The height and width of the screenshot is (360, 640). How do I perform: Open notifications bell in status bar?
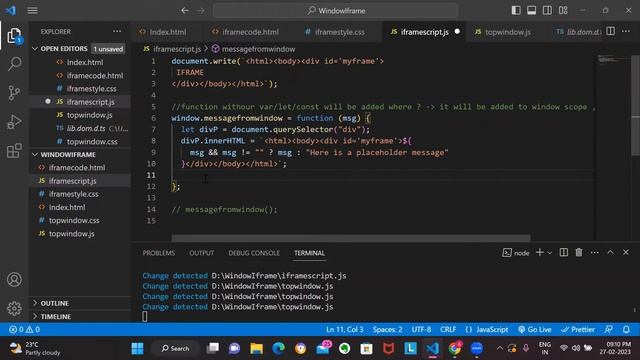tap(626, 329)
